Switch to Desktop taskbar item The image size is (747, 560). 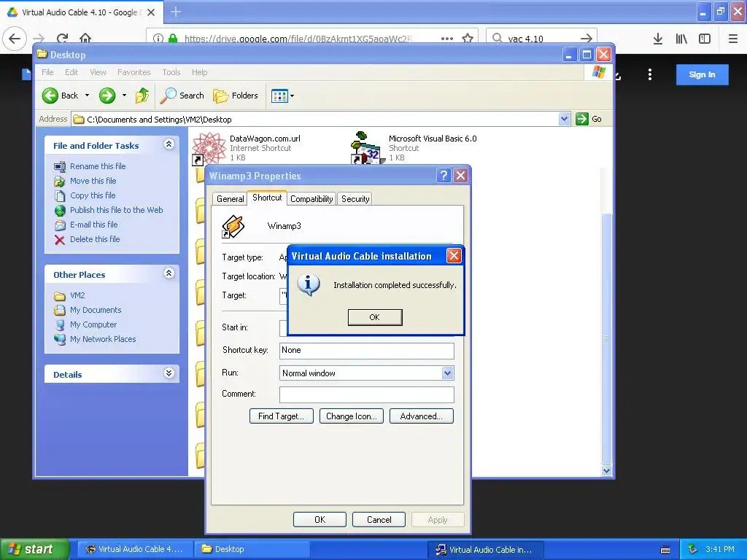252,549
